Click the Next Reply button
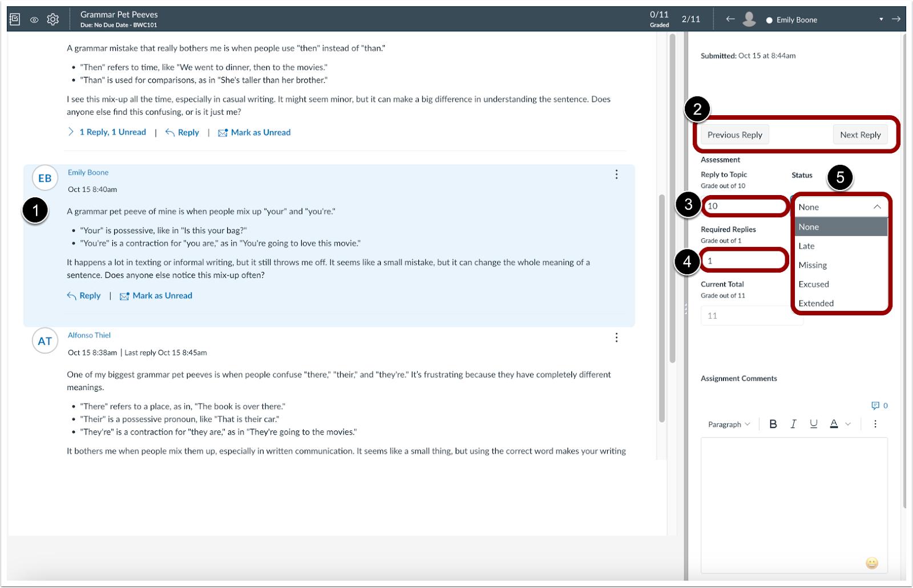Screen dimensions: 913x588 860,135
